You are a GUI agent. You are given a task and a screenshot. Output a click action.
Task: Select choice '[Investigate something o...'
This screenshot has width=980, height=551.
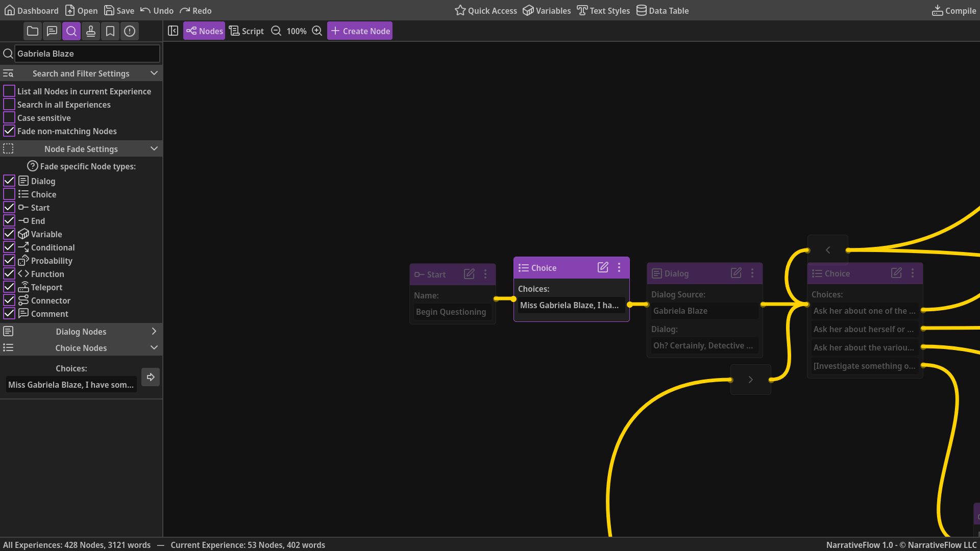(865, 366)
